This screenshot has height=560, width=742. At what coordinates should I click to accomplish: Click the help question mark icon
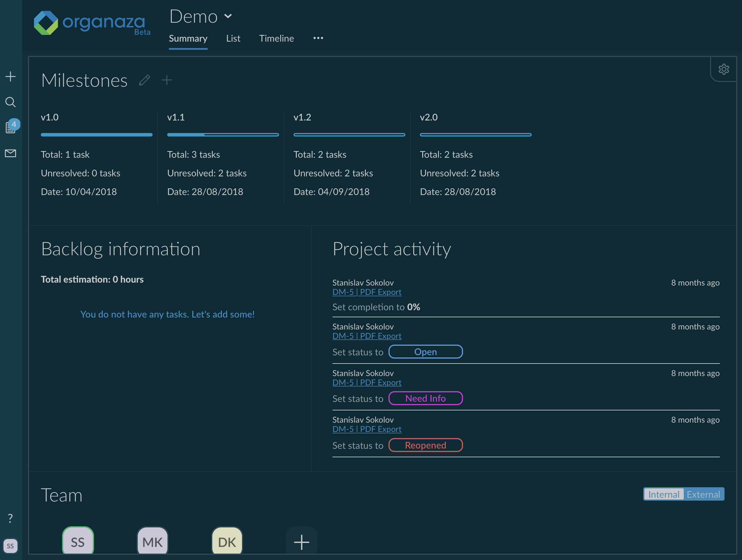(10, 518)
